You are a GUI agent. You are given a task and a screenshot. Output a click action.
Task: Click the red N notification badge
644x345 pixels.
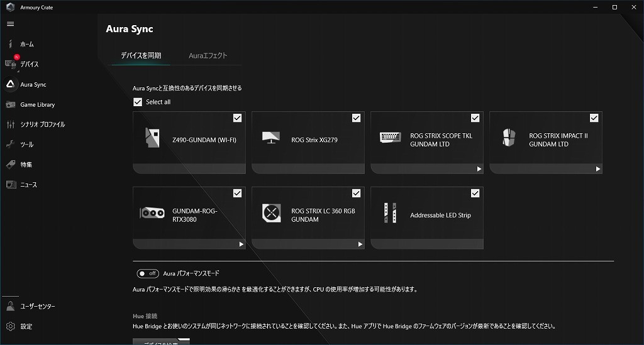point(17,57)
